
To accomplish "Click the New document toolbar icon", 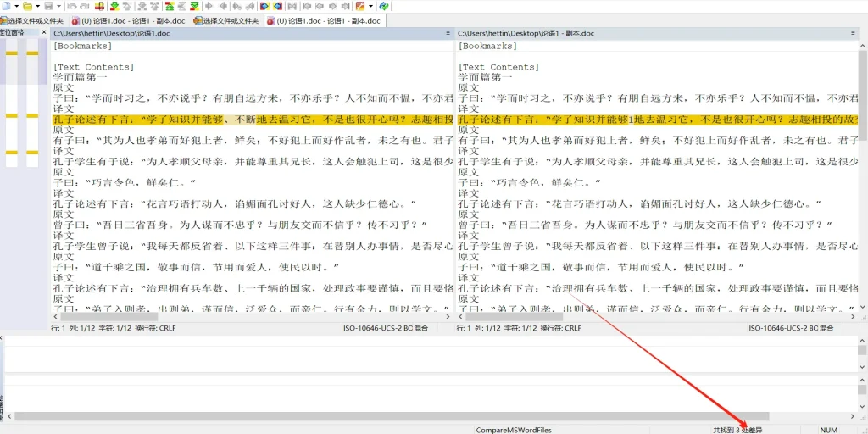I will pyautogui.click(x=6, y=6).
